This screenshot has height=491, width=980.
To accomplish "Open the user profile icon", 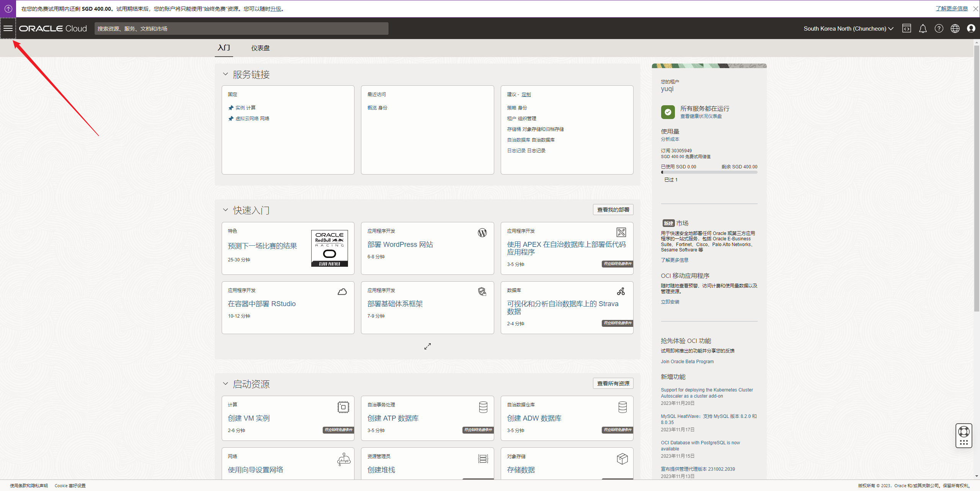I will [971, 28].
